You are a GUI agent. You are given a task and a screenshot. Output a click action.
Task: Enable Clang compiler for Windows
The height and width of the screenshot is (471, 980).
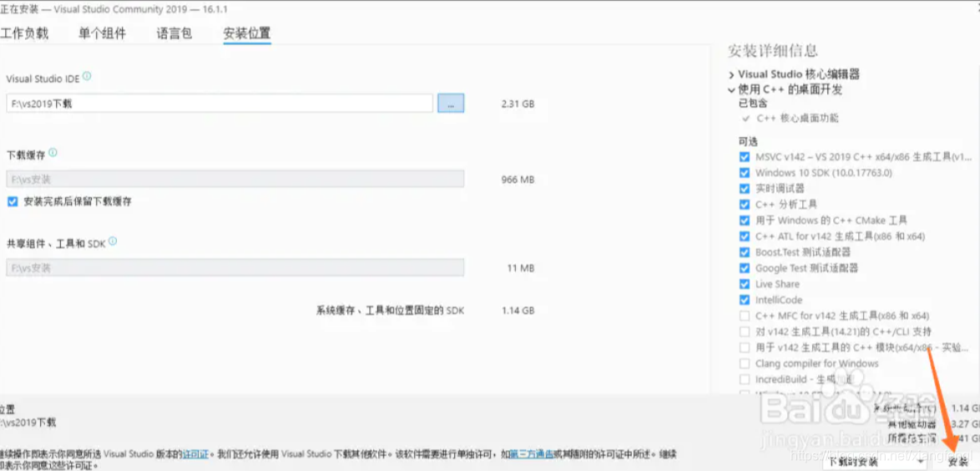tap(744, 363)
